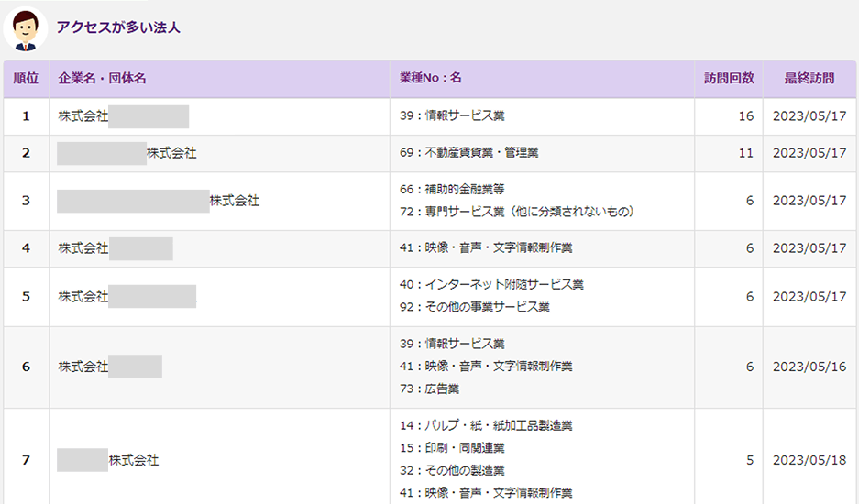Click visit count 16
This screenshot has height=504, width=859.
pyautogui.click(x=745, y=116)
